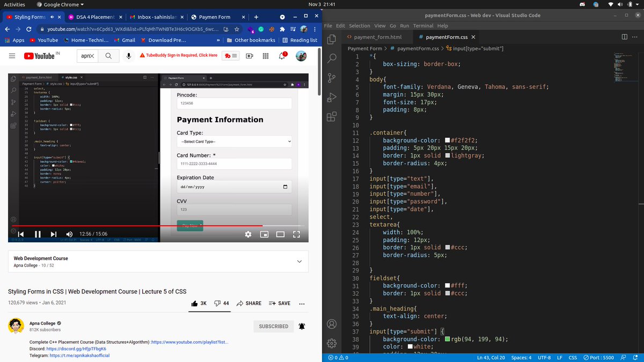Bookmark this page with the star icon
This screenshot has width=644, height=362.
pos(237,29)
